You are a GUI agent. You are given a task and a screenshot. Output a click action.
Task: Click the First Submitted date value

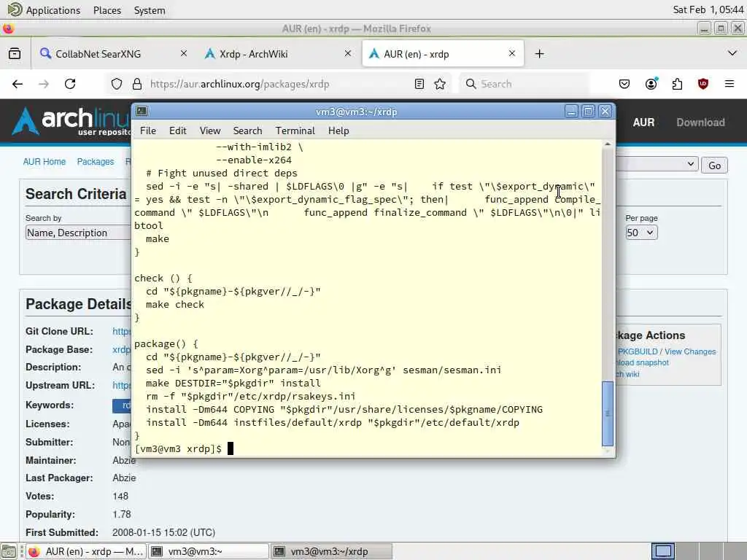tap(163, 532)
